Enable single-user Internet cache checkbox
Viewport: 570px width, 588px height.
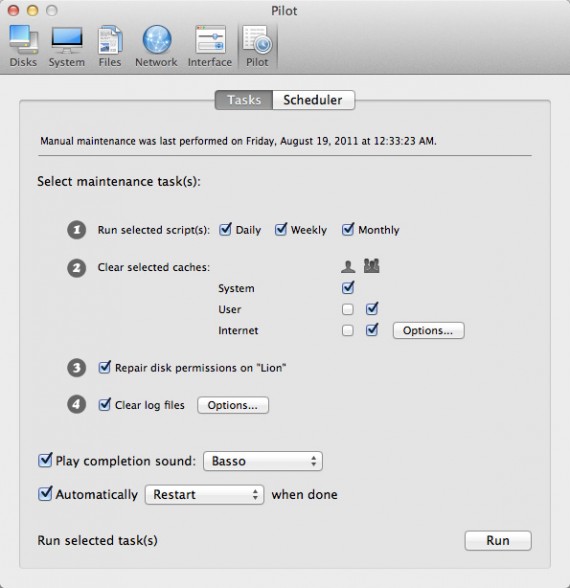point(348,330)
